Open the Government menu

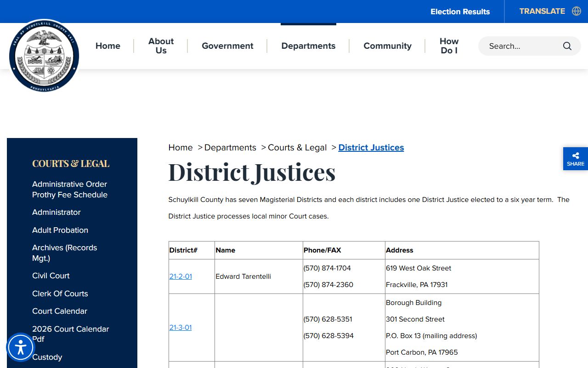227,46
